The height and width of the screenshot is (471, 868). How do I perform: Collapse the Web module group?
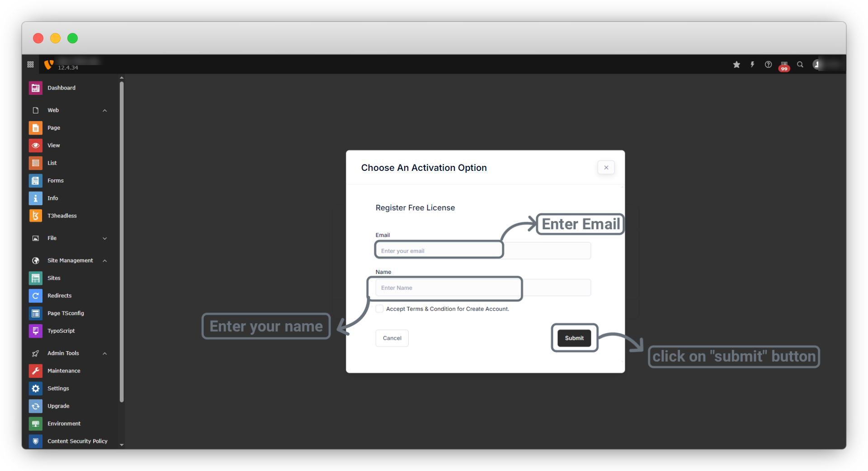(x=105, y=110)
